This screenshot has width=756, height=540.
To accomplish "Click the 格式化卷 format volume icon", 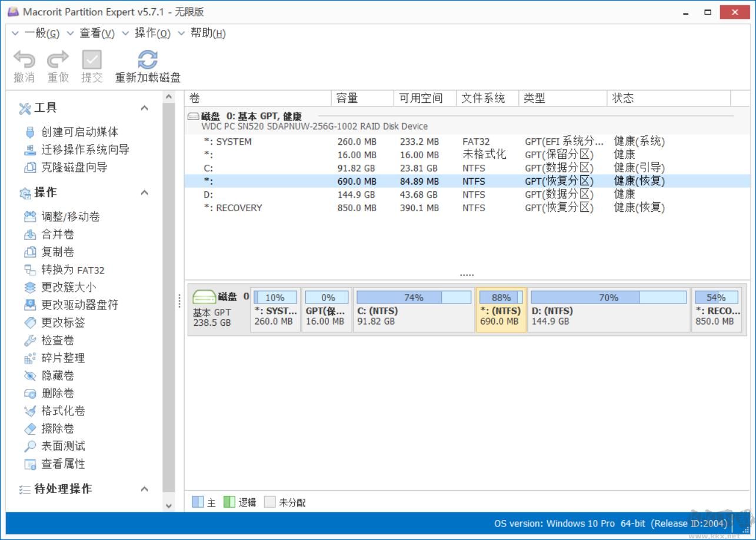I will coord(29,411).
